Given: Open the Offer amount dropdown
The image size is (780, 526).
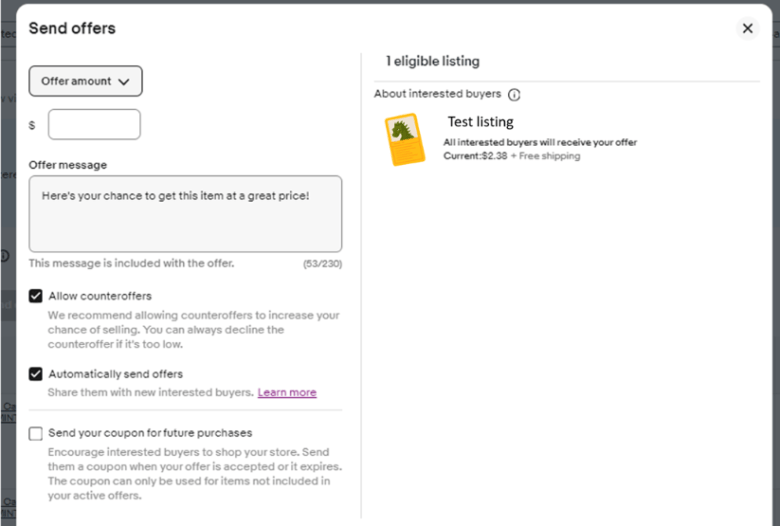Looking at the screenshot, I should pyautogui.click(x=86, y=81).
